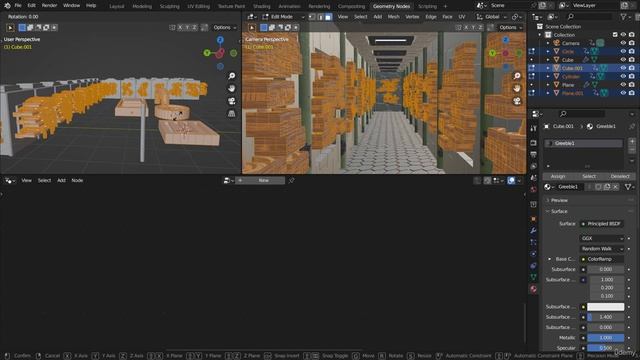Click the Select button in material panel
This screenshot has width=640, height=360.
pos(589,176)
